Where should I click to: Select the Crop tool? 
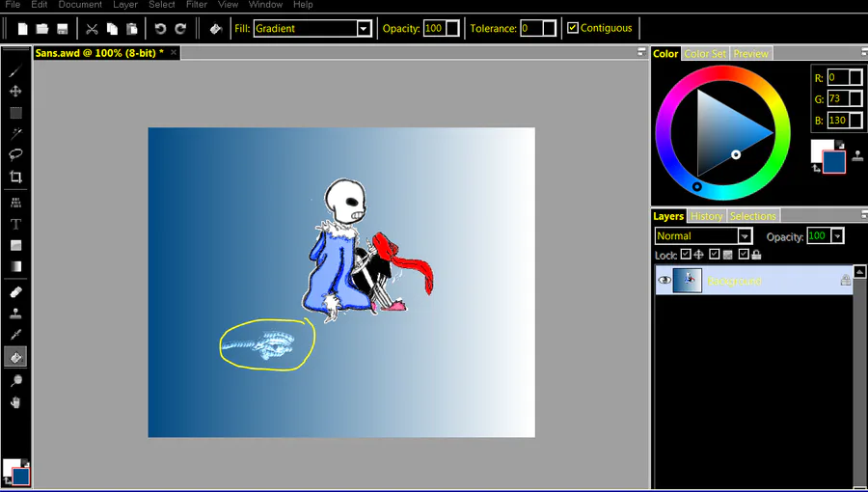15,177
